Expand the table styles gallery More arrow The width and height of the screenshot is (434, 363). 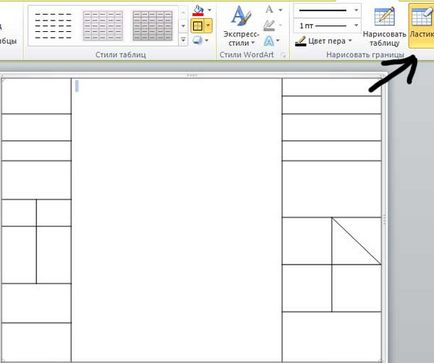click(183, 40)
